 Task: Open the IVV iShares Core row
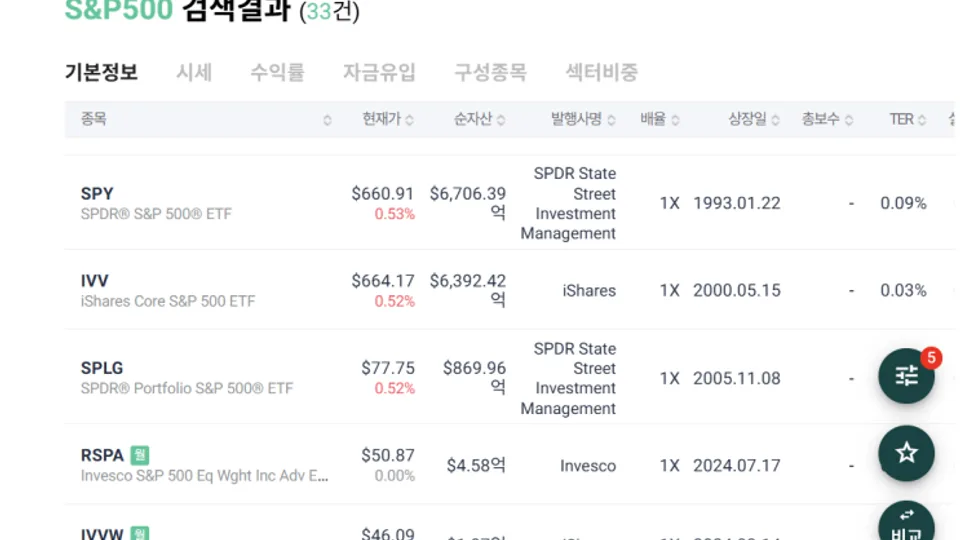point(509,290)
